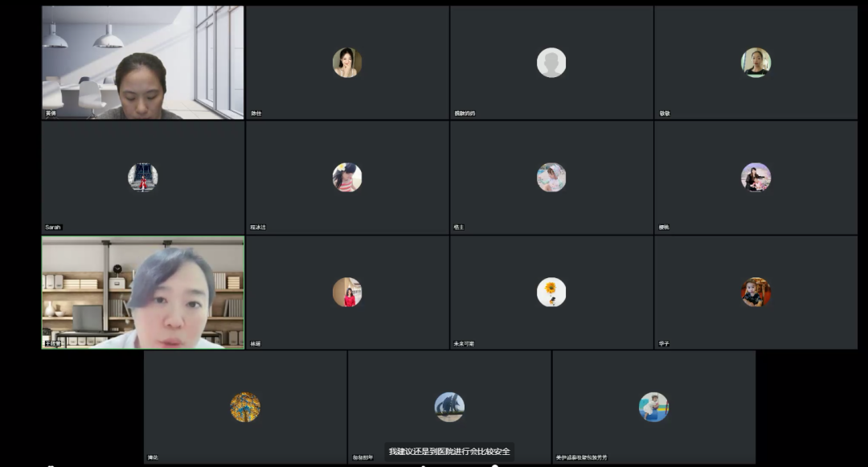Click the Chinese subtitle caption at bottom
This screenshot has height=467, width=868.
click(449, 452)
